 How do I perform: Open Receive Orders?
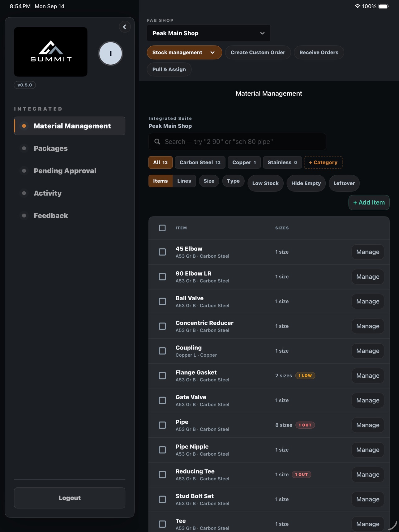click(319, 53)
